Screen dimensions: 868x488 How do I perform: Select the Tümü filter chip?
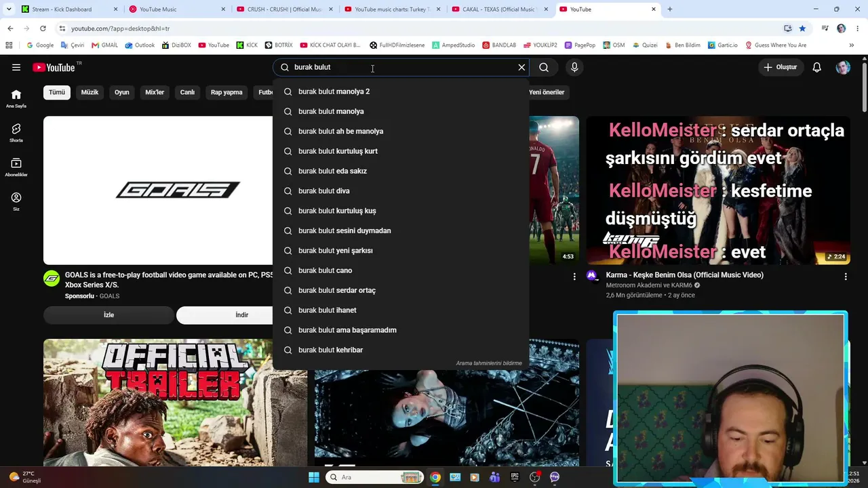click(x=57, y=92)
